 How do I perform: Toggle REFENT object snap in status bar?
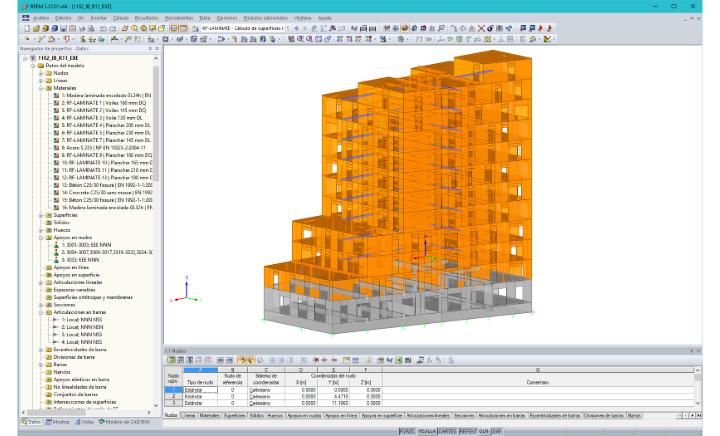tap(468, 431)
